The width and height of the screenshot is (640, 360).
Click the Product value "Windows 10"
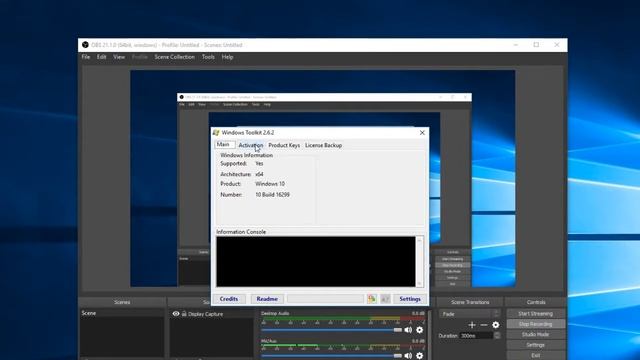coord(270,184)
